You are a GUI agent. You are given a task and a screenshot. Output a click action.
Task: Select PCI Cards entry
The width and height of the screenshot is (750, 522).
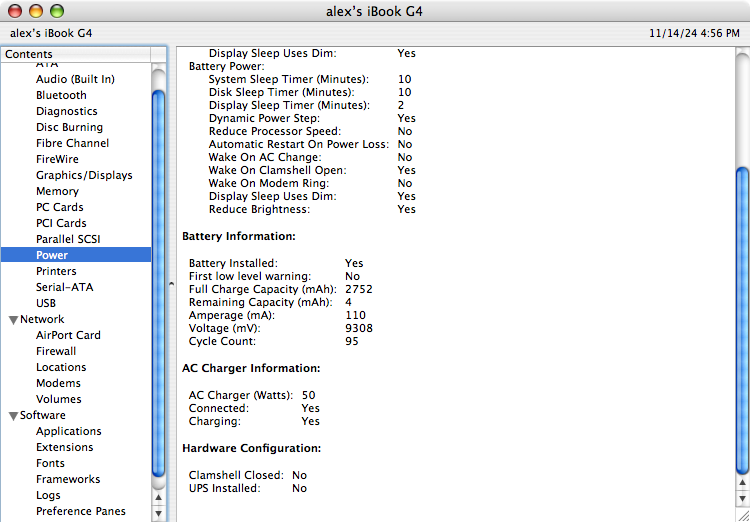pos(61,223)
